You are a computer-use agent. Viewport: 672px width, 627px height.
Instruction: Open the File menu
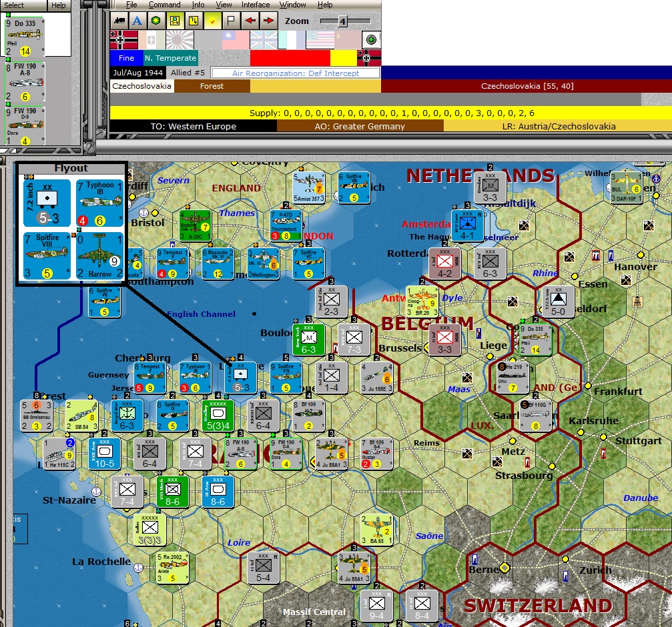(x=131, y=5)
